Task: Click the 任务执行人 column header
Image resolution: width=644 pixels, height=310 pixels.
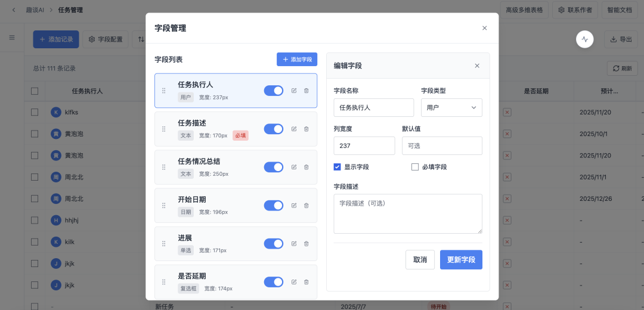Action: point(87,91)
